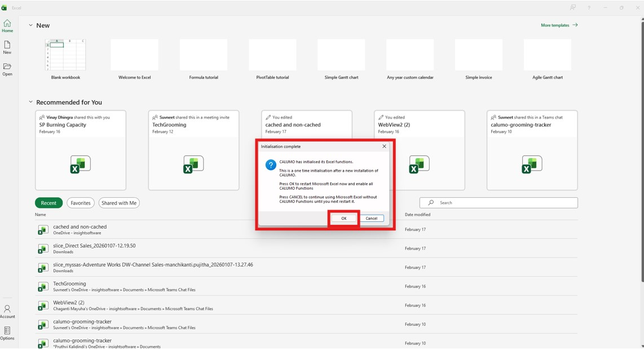Open the Blank workbook thumbnail

65,55
